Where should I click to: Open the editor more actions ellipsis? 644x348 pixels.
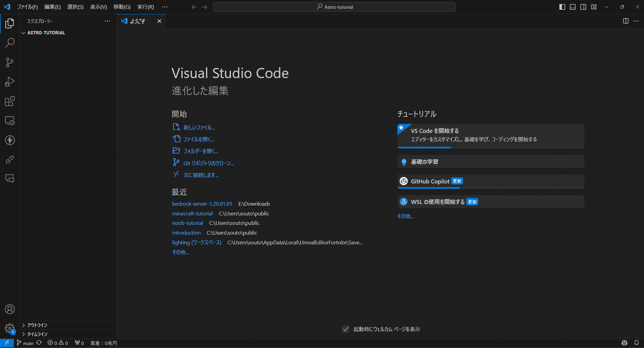tap(636, 21)
